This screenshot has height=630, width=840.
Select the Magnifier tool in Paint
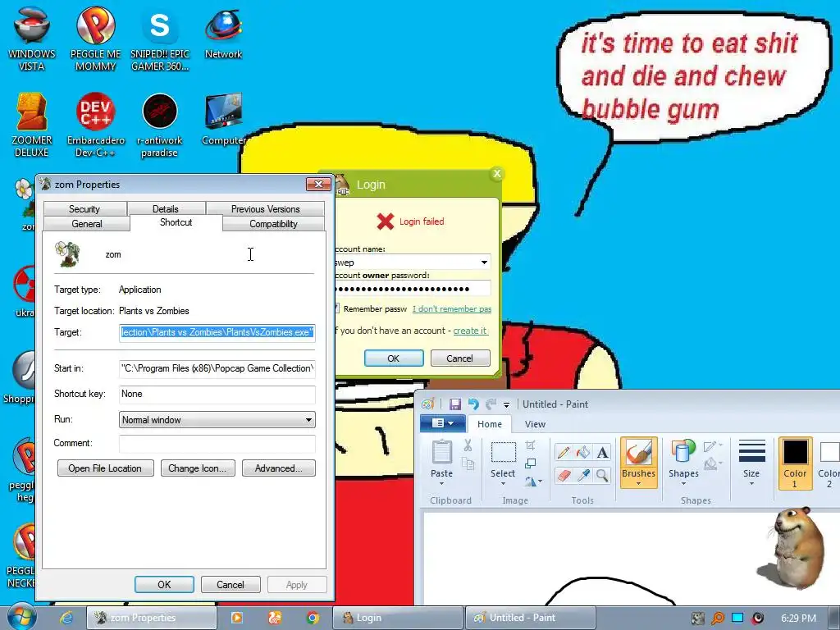click(x=602, y=475)
